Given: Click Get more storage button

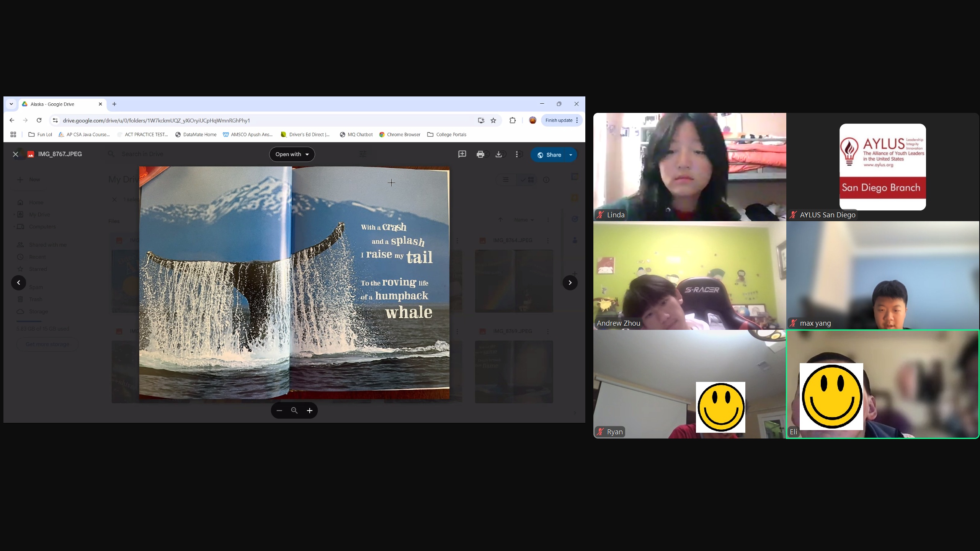Looking at the screenshot, I should click(47, 344).
